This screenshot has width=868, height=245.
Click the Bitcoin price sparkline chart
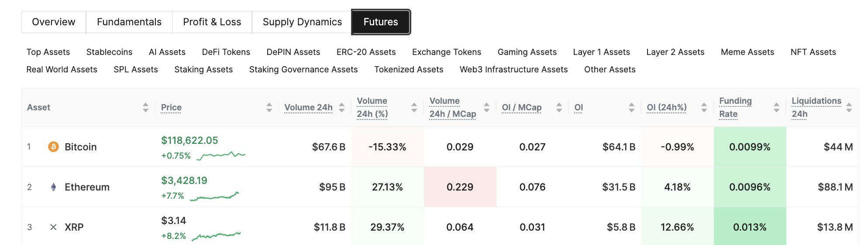(221, 155)
